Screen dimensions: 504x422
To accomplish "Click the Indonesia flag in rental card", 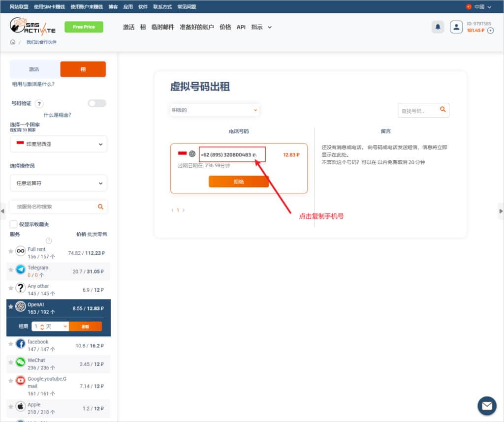I will pos(182,153).
